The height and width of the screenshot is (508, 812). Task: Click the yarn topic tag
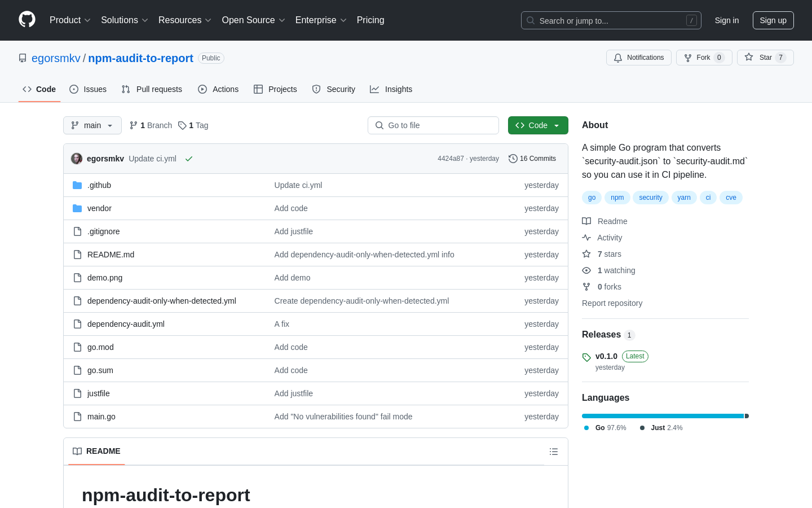684,198
